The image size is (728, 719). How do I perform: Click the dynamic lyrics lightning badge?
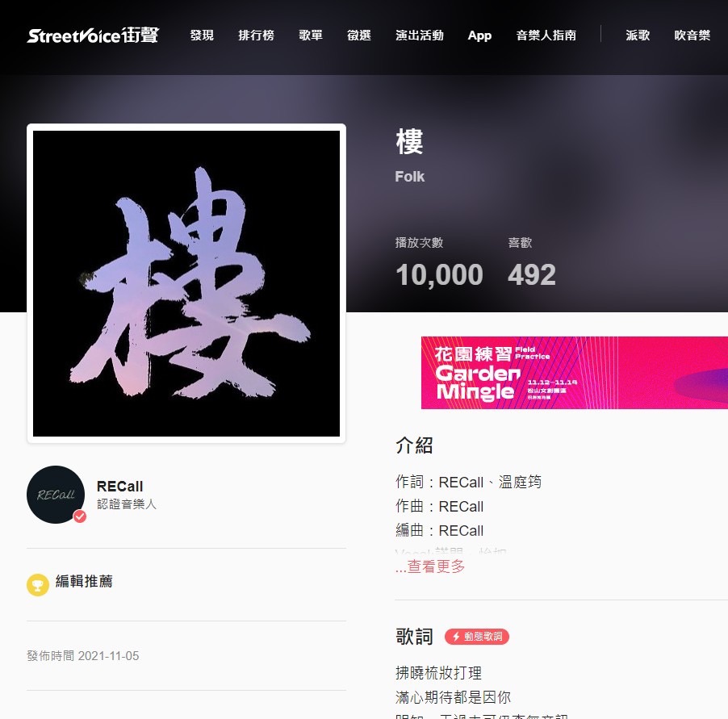point(477,637)
